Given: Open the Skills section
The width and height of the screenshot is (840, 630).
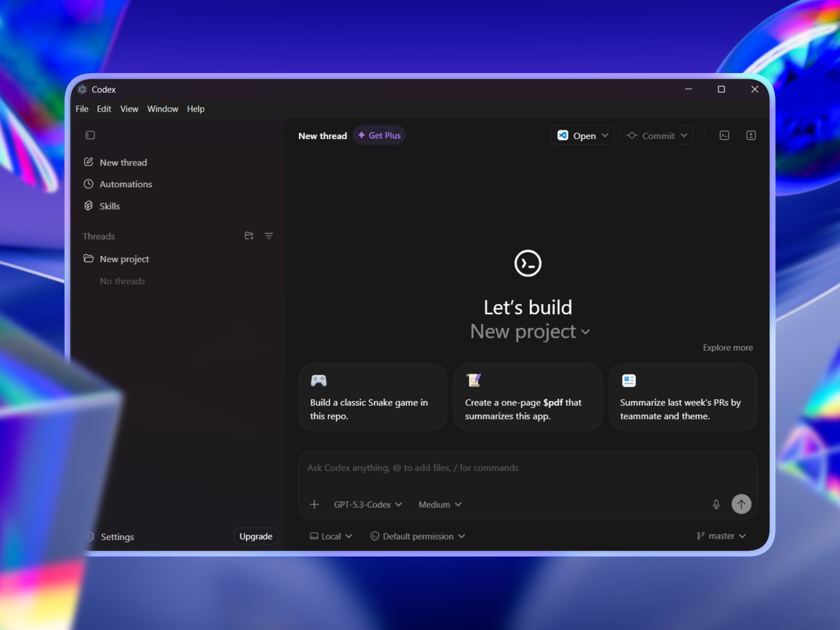Looking at the screenshot, I should pos(109,206).
